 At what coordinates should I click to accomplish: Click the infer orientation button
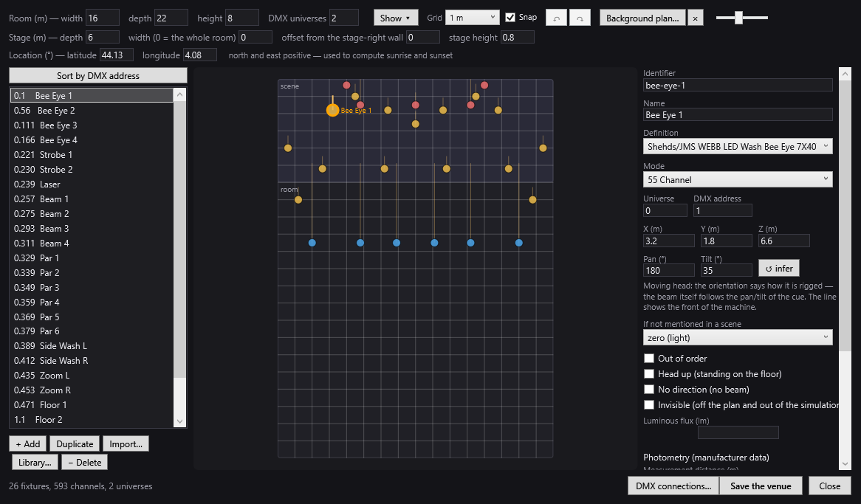pos(778,268)
